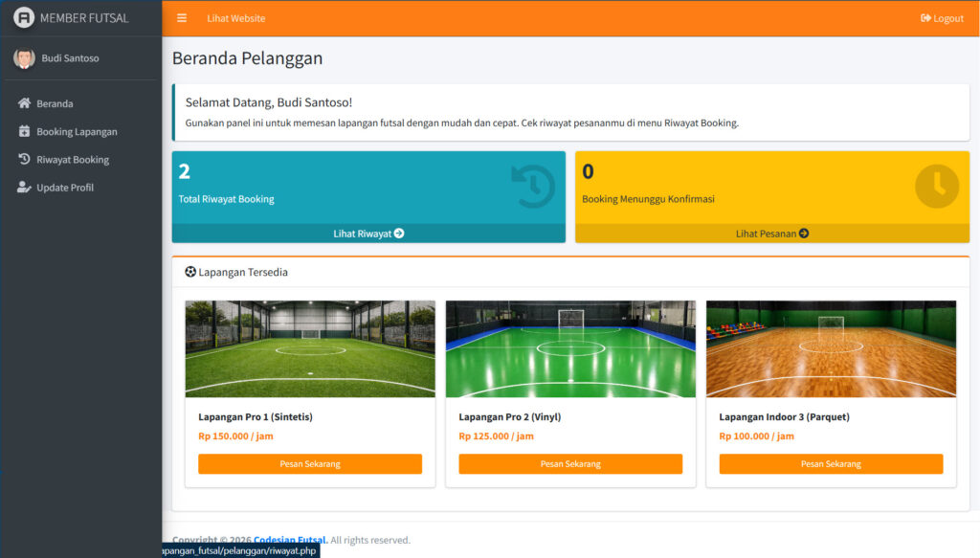The height and width of the screenshot is (558, 980).
Task: Log out using the Logout button
Action: coord(942,18)
